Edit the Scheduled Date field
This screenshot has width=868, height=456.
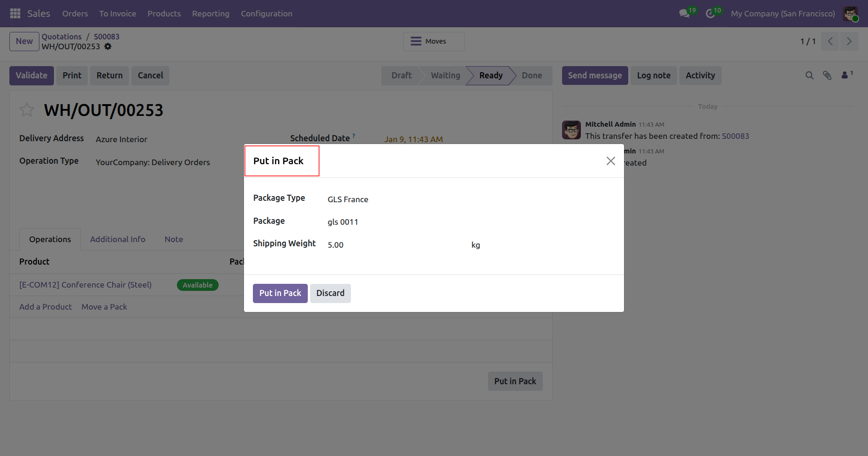[x=413, y=139]
